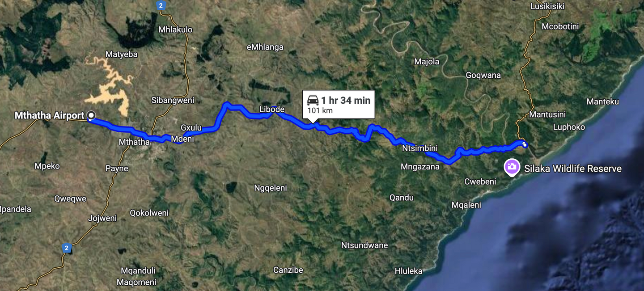Select the Canzibe place label
The height and width of the screenshot is (291, 644).
coord(288,270)
